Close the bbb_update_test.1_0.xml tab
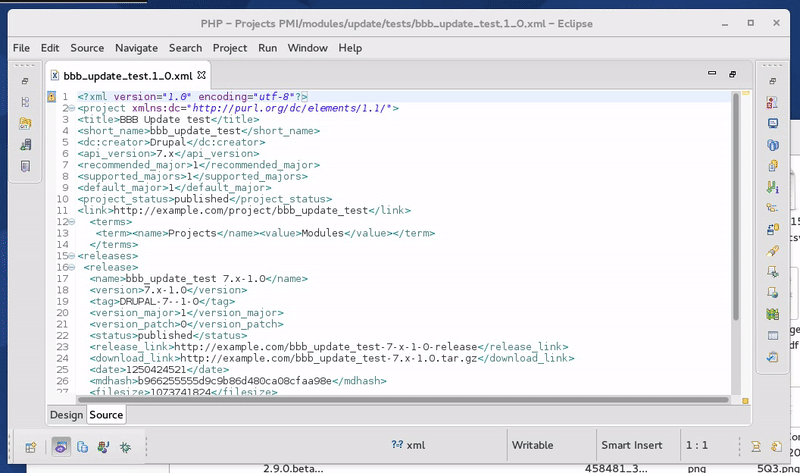Image resolution: width=800 pixels, height=473 pixels. (202, 76)
